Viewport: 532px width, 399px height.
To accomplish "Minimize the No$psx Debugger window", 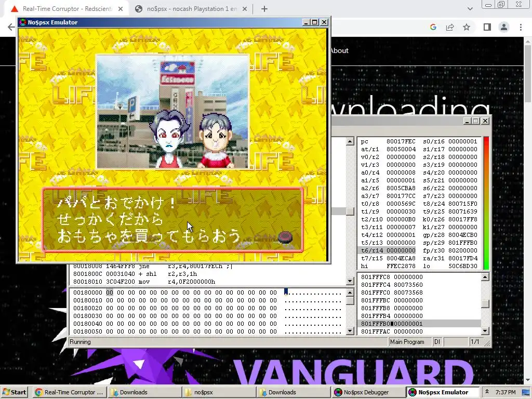I will [467, 121].
